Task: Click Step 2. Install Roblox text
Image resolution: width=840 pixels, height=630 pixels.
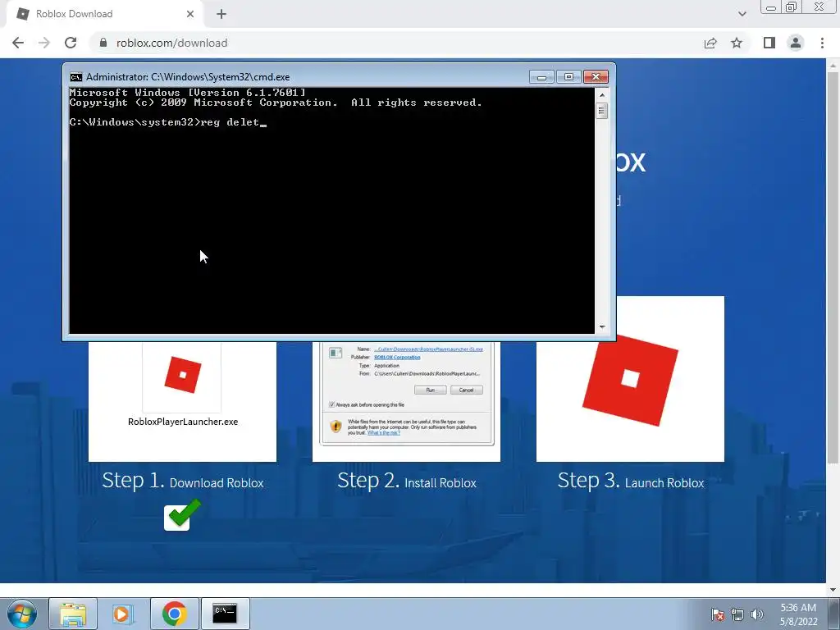Action: click(x=407, y=481)
